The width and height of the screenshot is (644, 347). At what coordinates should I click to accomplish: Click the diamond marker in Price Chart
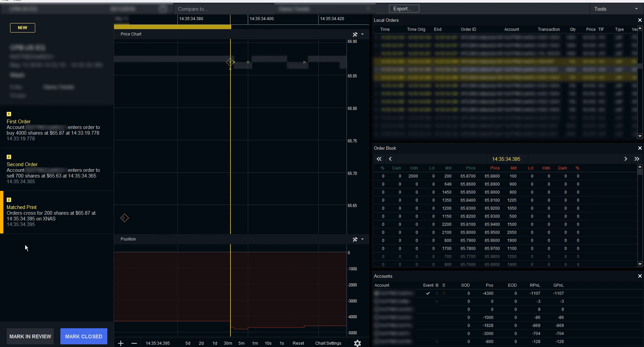[124, 218]
